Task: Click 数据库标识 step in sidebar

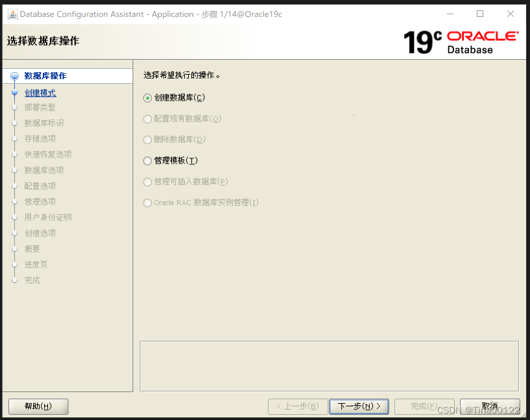Action: tap(44, 123)
